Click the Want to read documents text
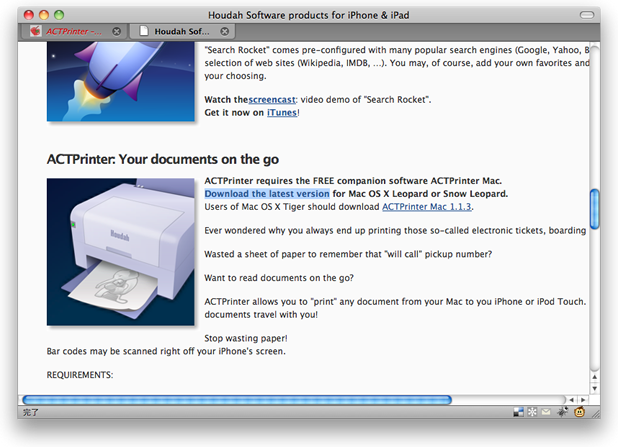Image resolution: width=618 pixels, height=447 pixels. click(279, 278)
